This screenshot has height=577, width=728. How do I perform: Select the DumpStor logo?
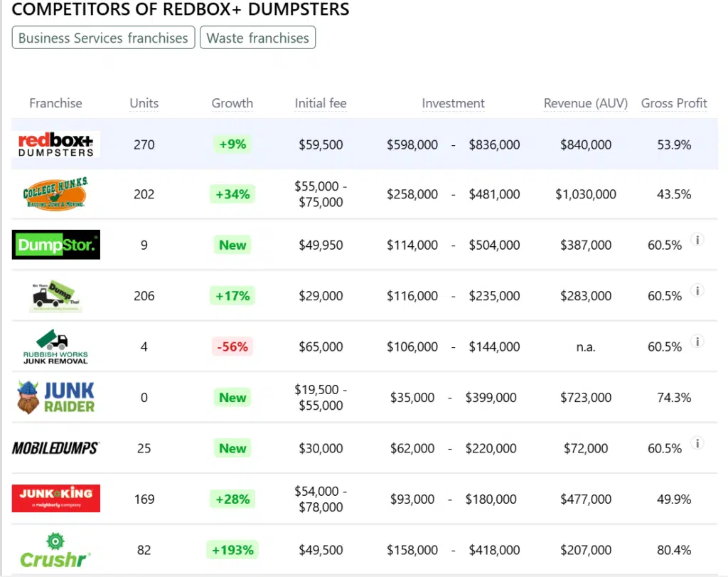56,245
